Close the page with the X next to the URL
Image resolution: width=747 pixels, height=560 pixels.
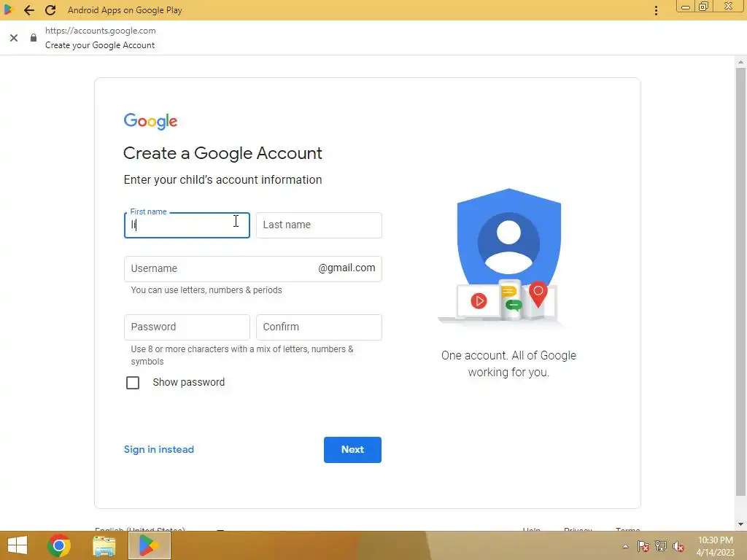(x=14, y=38)
